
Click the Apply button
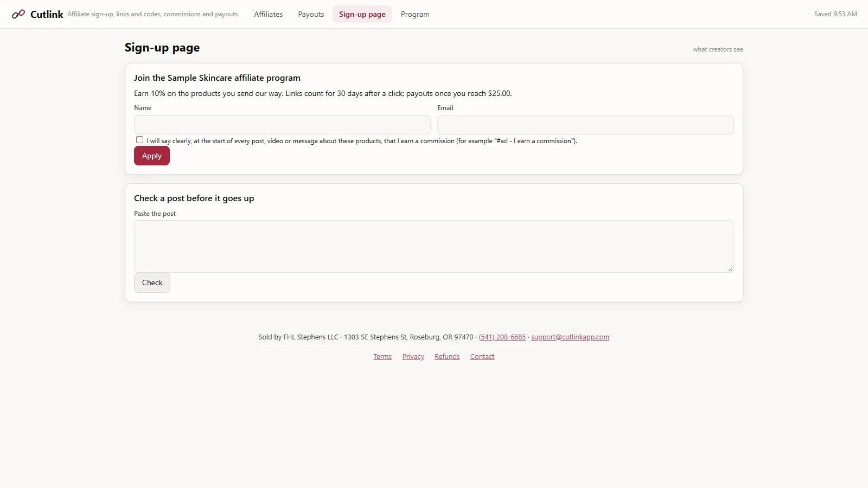[x=152, y=156]
